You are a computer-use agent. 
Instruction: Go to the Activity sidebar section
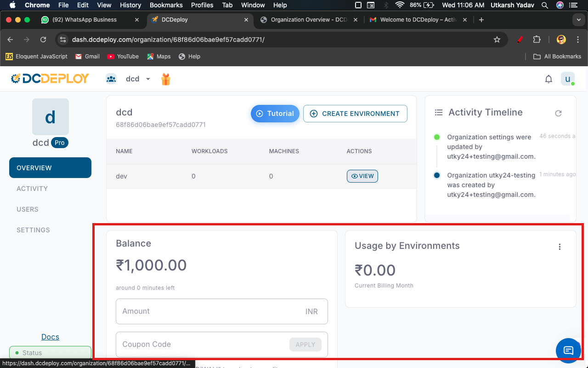[x=32, y=189]
